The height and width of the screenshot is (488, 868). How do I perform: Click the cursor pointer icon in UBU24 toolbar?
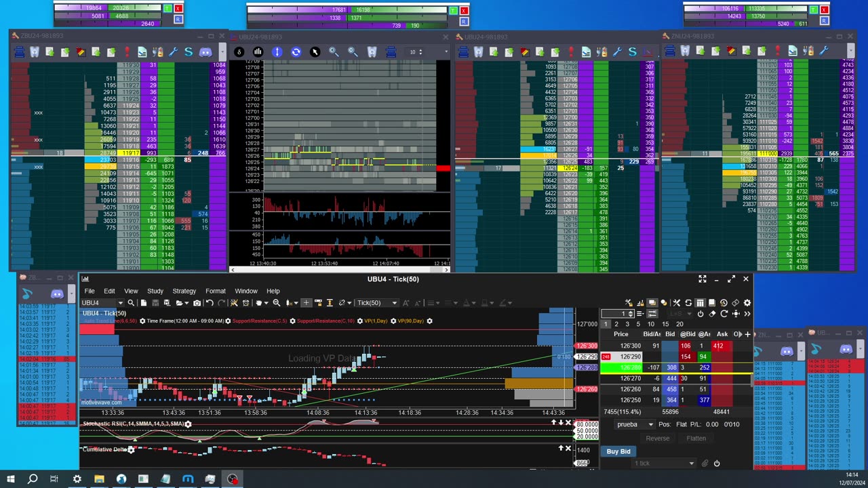click(x=315, y=52)
